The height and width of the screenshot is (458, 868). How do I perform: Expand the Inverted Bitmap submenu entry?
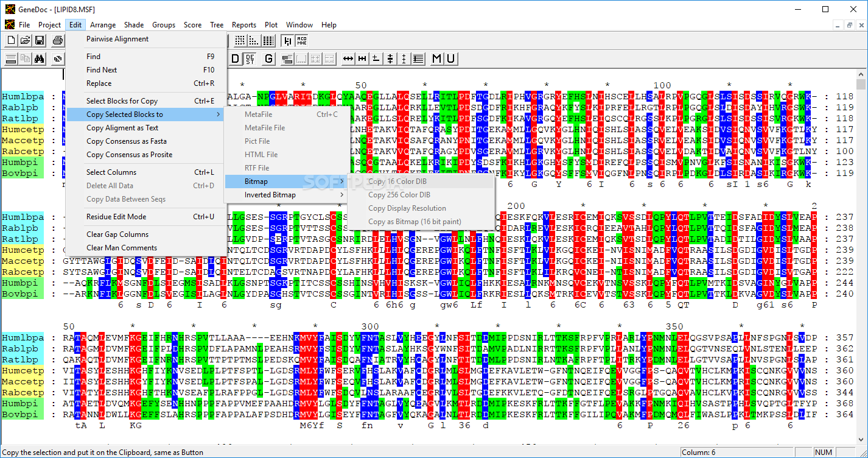286,195
